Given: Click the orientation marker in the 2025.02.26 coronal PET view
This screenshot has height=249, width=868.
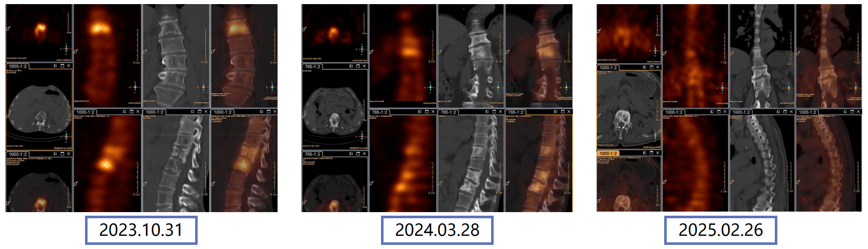Looking at the screenshot, I should [x=723, y=88].
